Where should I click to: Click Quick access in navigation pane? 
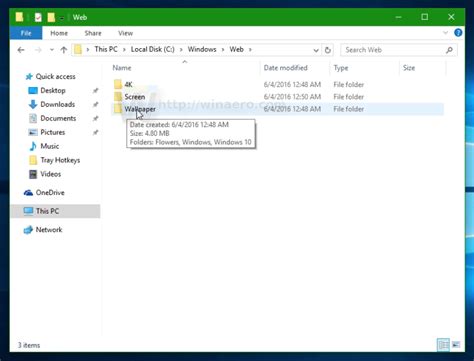(x=55, y=77)
